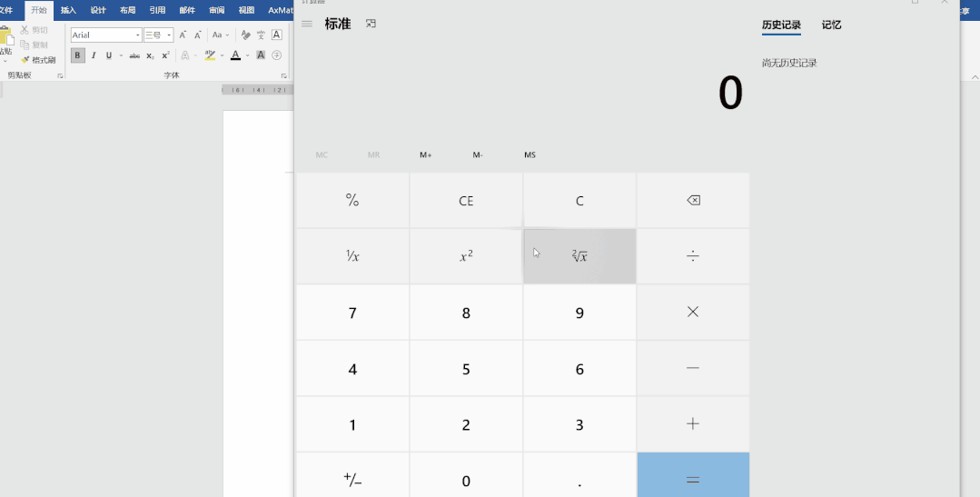980x497 pixels.
Task: Click the backspace key in the calculator
Action: pos(693,201)
